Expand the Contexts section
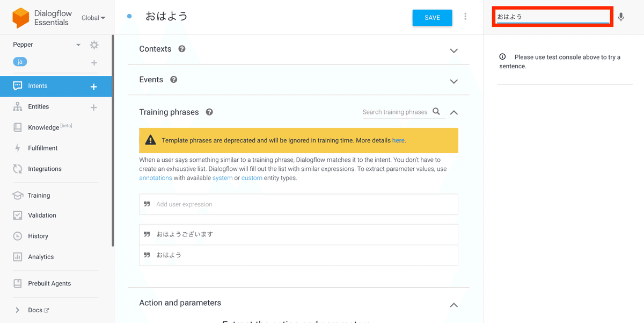The image size is (644, 323). click(x=453, y=51)
